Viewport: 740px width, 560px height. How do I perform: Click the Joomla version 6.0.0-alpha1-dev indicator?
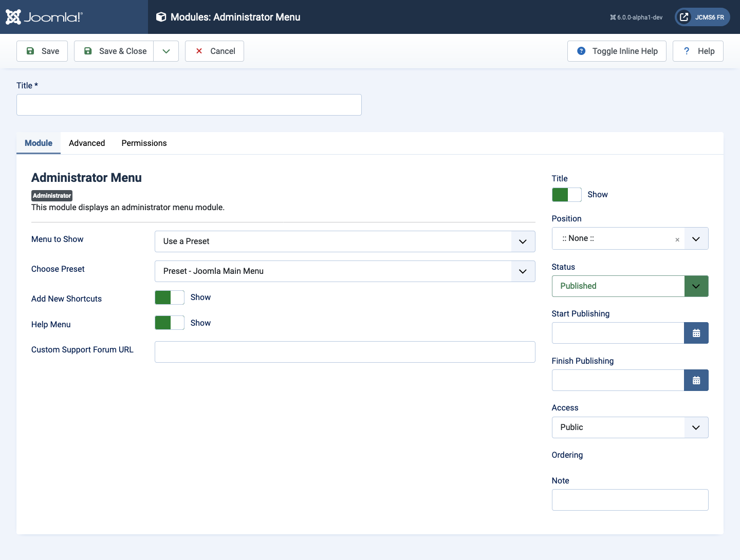click(636, 17)
